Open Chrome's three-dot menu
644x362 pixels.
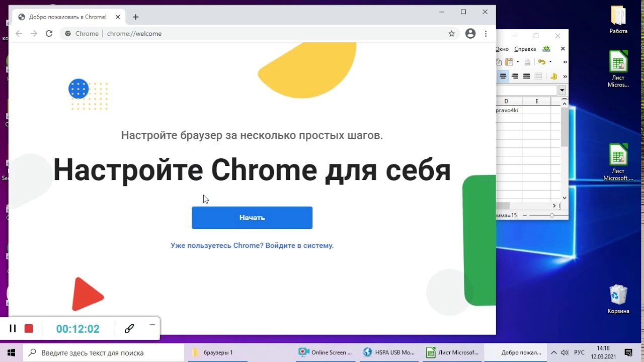coord(486,34)
